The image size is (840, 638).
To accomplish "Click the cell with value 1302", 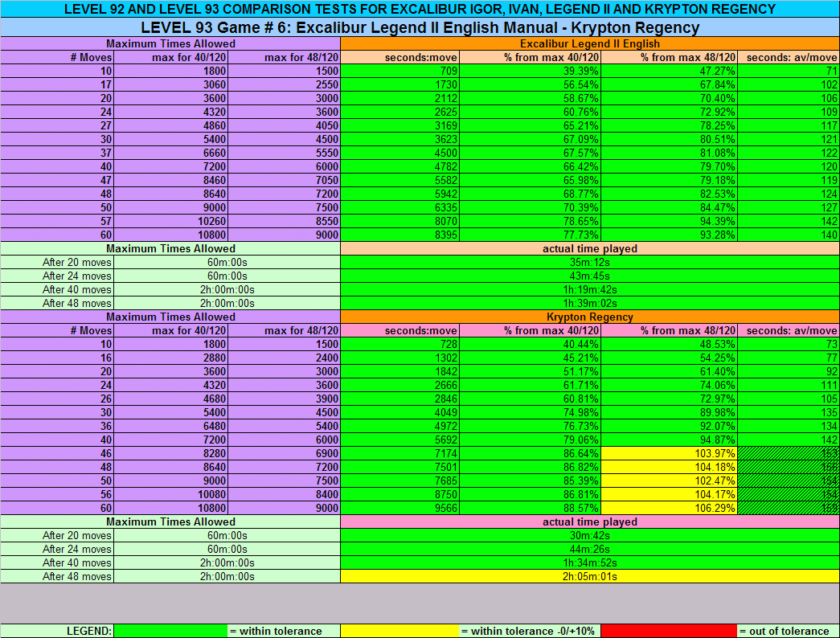I will coord(400,358).
